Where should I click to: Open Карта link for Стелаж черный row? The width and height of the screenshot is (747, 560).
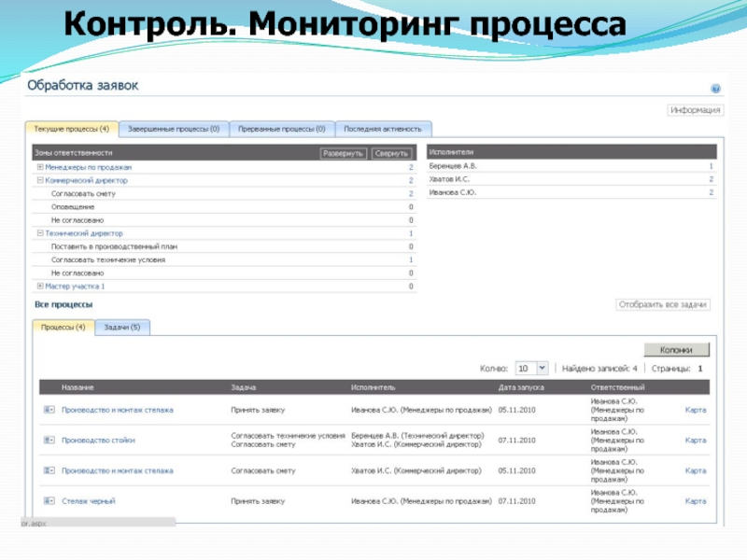click(x=696, y=501)
